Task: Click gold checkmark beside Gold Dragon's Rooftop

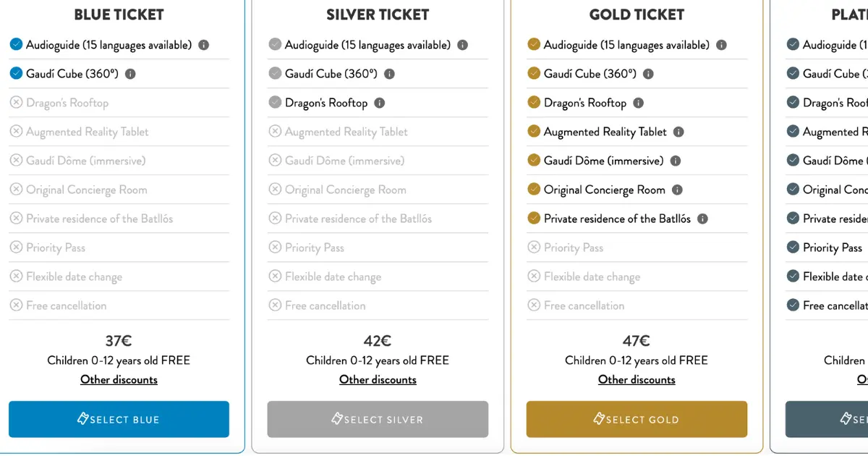Action: coord(534,103)
